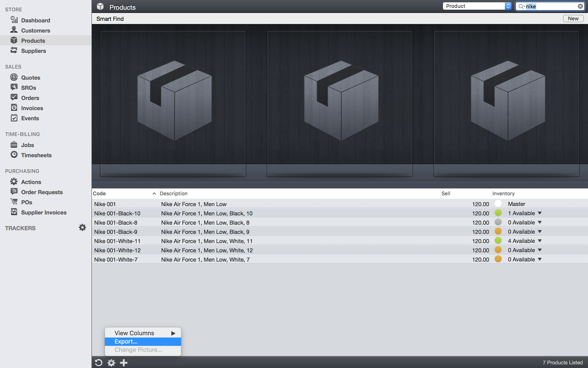
Task: Open the Dashboard icon in sidebar
Action: (x=14, y=20)
